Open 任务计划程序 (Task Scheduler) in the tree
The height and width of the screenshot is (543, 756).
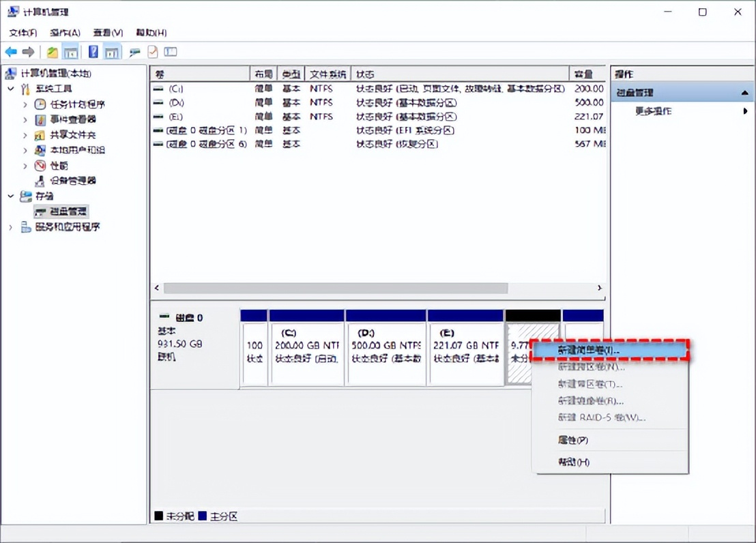click(x=77, y=104)
